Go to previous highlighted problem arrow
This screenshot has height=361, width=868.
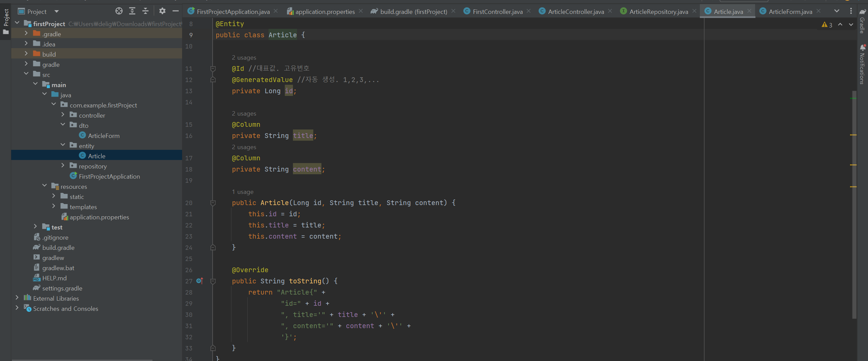pyautogui.click(x=840, y=24)
